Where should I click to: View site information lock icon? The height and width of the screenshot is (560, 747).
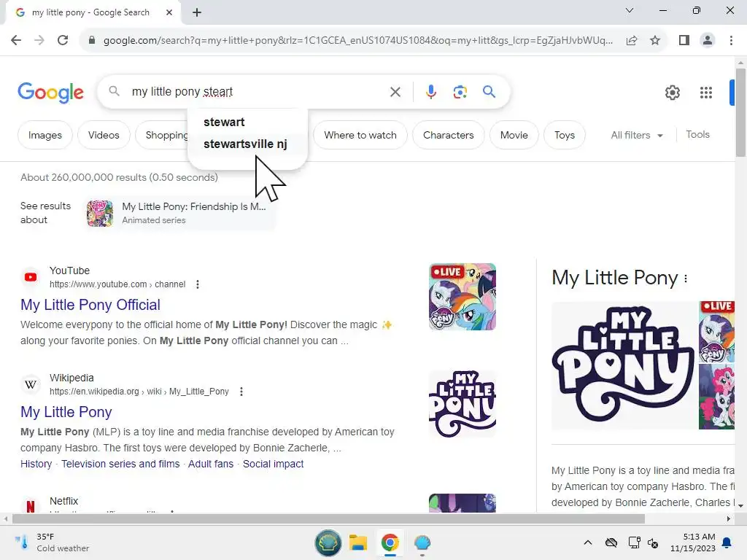[92, 41]
